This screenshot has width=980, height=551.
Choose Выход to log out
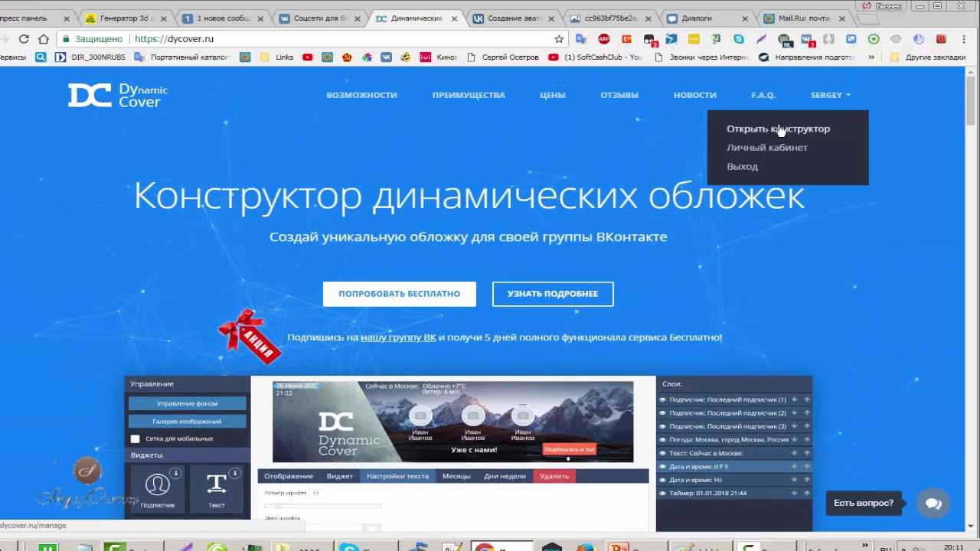(x=742, y=167)
